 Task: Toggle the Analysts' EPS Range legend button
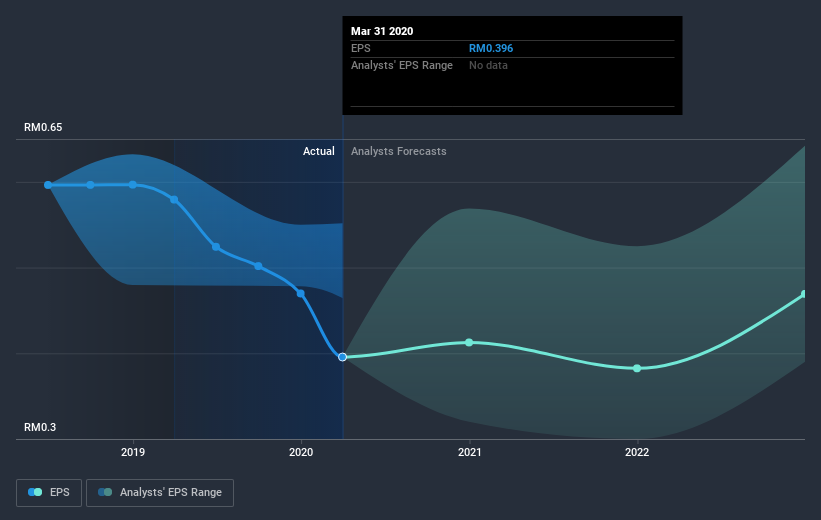coord(160,492)
